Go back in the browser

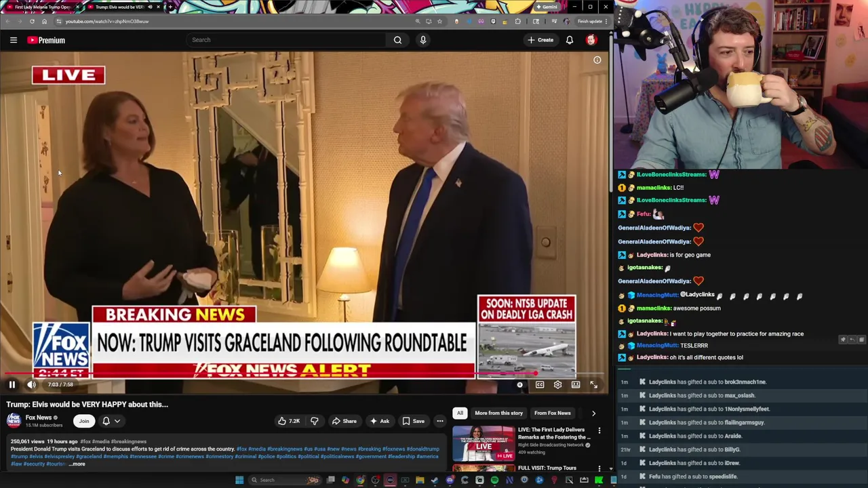[8, 21]
